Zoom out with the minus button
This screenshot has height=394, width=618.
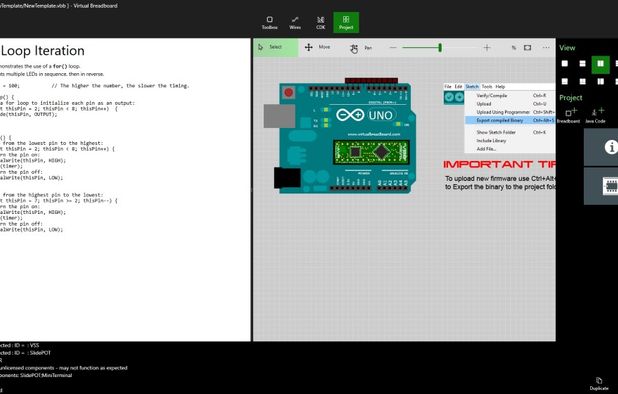pos(393,48)
